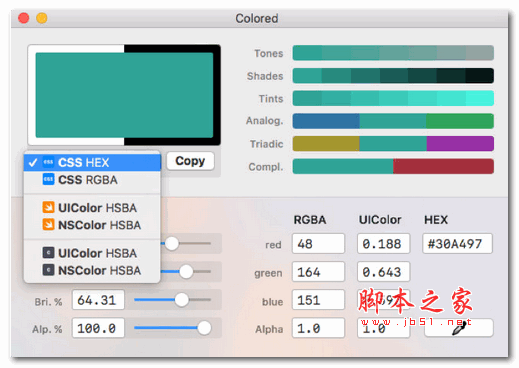Click the Objective-C icon beside UIColor HSBA
519x368 pixels.
(x=48, y=253)
